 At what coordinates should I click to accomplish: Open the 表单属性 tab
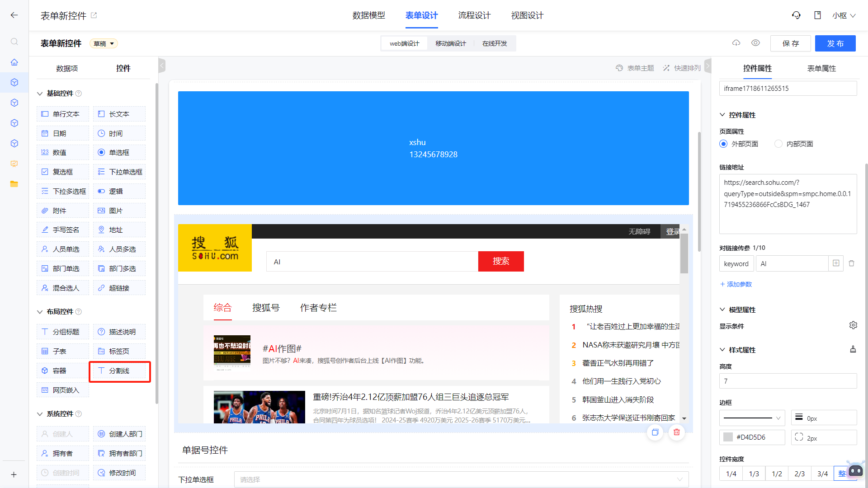[x=821, y=69]
